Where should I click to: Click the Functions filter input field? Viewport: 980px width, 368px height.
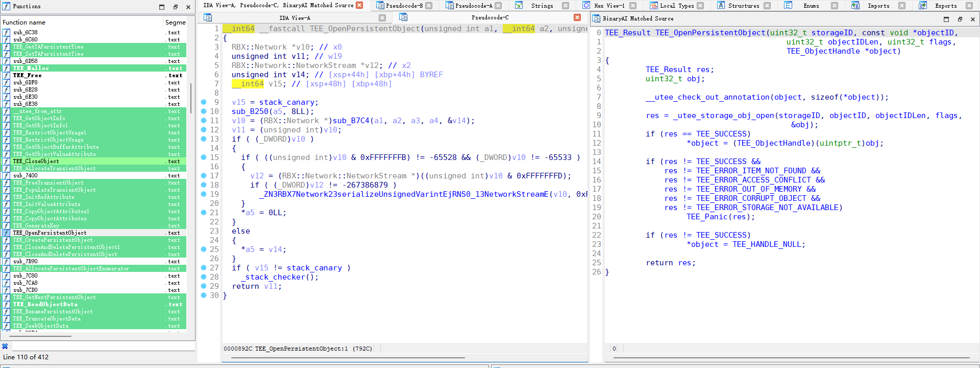coord(103,346)
